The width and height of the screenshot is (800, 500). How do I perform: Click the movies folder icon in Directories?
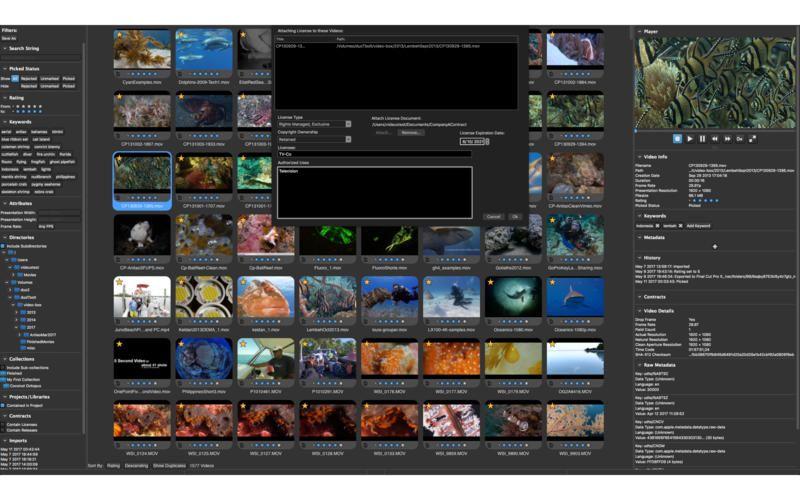coord(20,274)
